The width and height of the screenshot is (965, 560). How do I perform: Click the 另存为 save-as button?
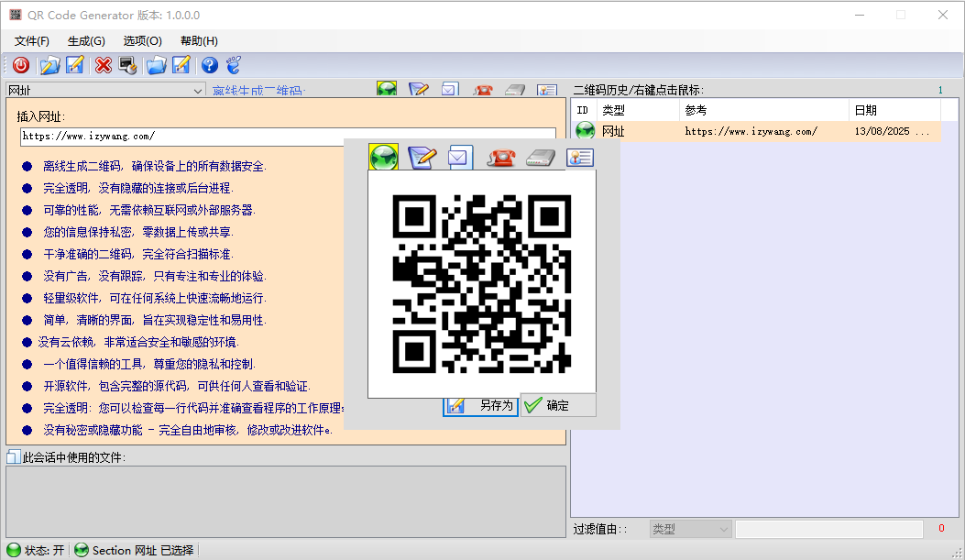[480, 405]
